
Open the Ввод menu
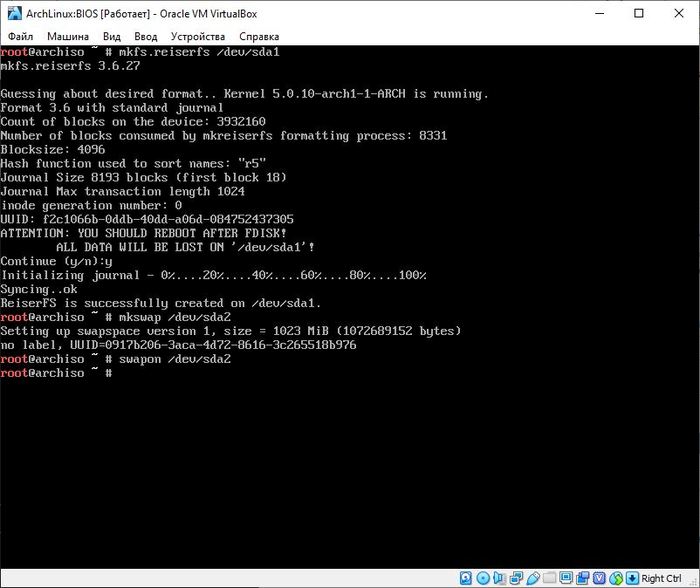(146, 37)
